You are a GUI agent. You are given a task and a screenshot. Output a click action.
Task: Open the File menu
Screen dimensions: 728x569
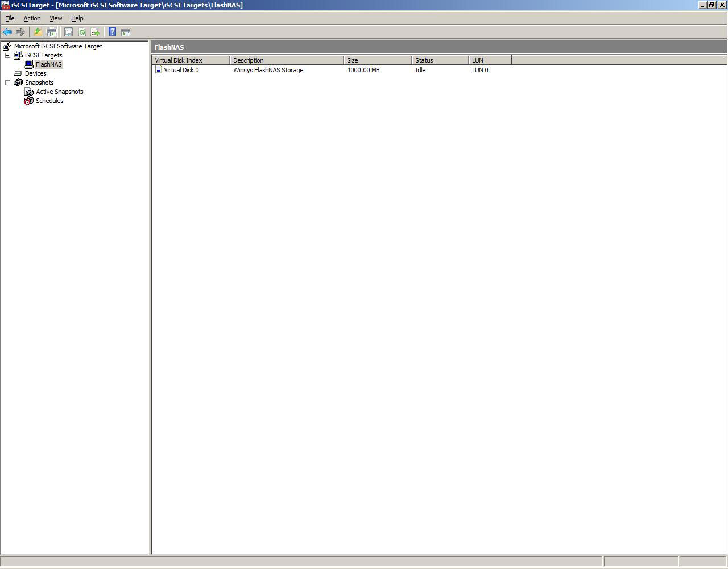[10, 18]
